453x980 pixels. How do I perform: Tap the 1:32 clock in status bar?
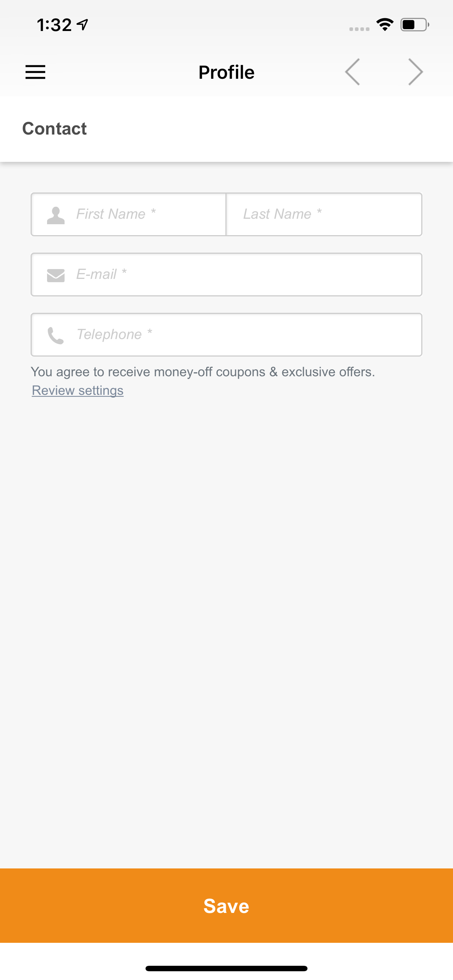pyautogui.click(x=54, y=25)
